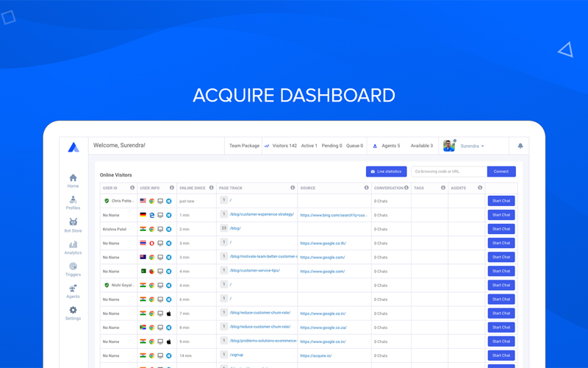Open the Triggers section
This screenshot has height=368, width=588.
point(73,269)
